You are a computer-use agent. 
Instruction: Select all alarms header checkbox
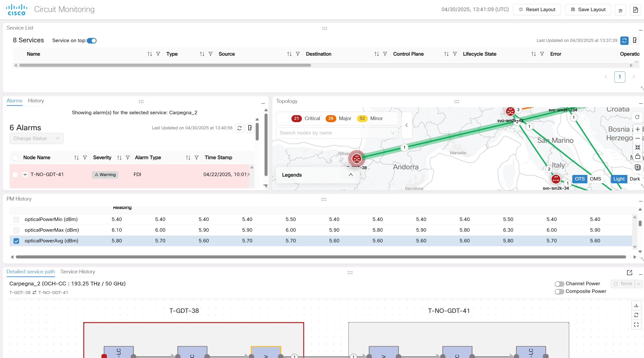pos(15,158)
